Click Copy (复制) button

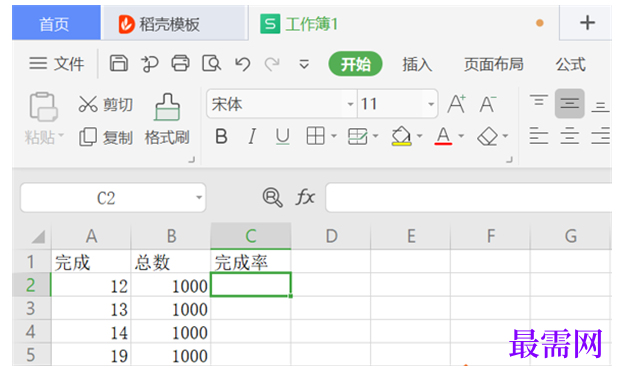point(105,137)
